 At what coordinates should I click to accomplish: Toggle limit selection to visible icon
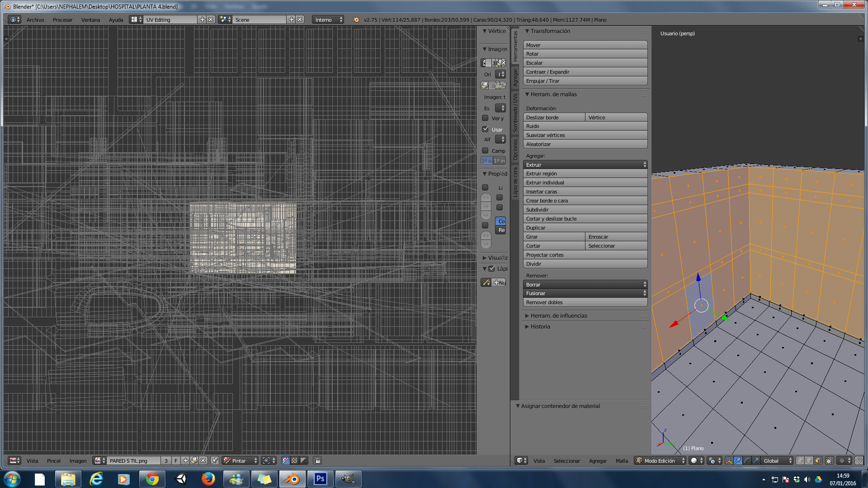coord(829,460)
